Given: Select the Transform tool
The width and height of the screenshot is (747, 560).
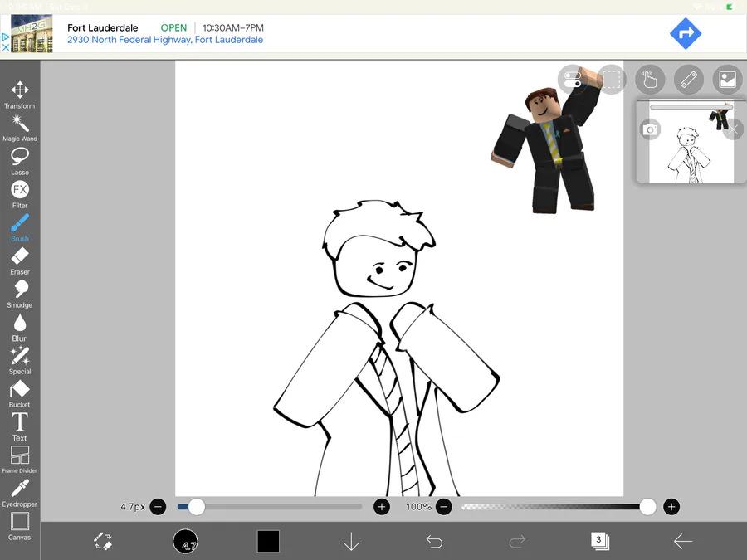Looking at the screenshot, I should click(x=20, y=95).
